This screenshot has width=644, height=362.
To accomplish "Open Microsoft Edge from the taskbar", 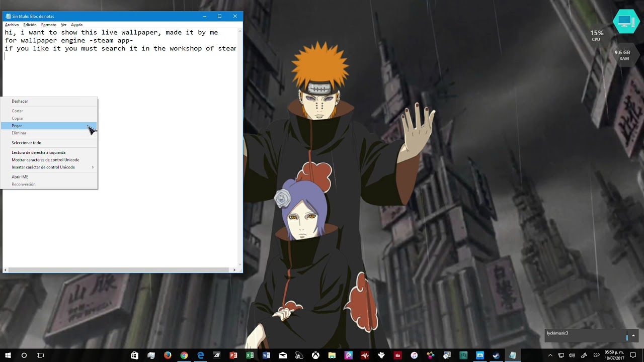I will (x=201, y=355).
